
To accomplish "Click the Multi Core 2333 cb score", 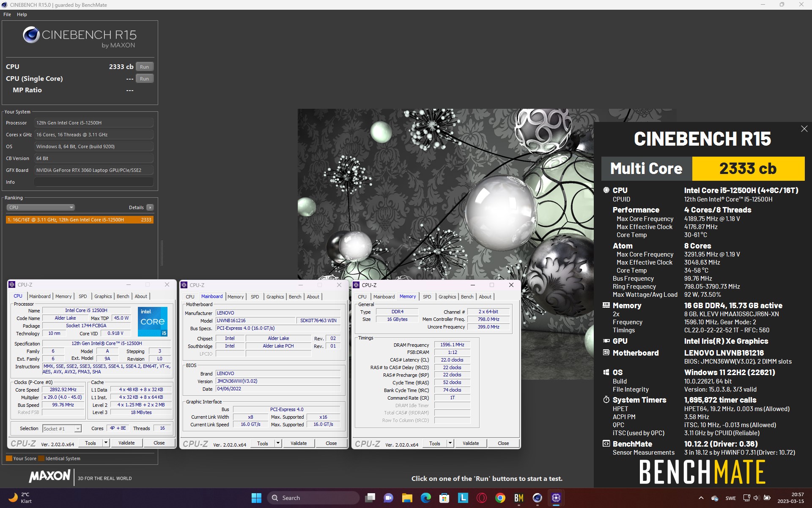I will tap(748, 168).
